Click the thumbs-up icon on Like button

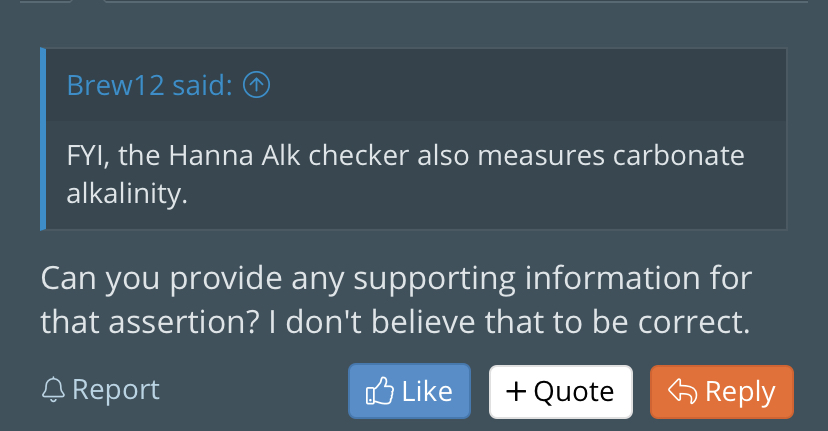pos(379,392)
